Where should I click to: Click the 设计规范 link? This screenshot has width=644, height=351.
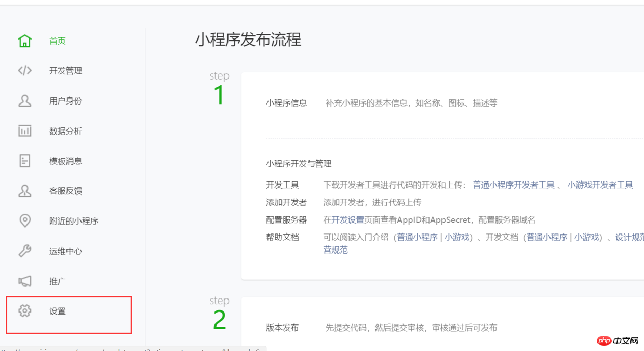coord(629,237)
